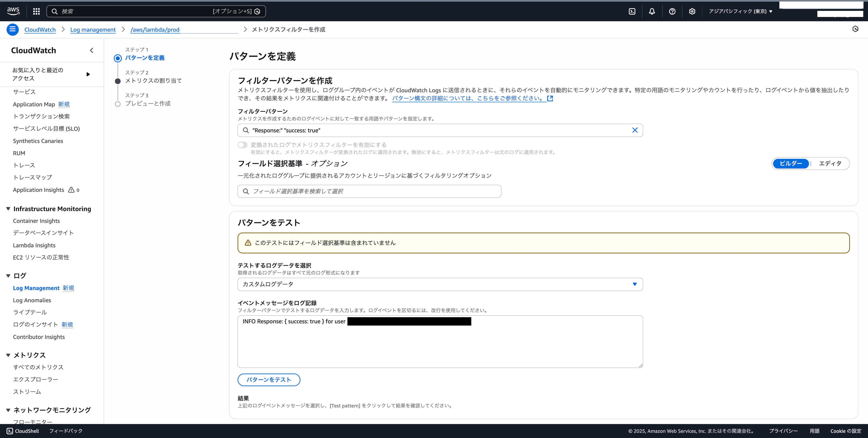Screen dimensions: 868x438
Task: Collapse the Infrastructure Monitoring section
Action: 8,208
